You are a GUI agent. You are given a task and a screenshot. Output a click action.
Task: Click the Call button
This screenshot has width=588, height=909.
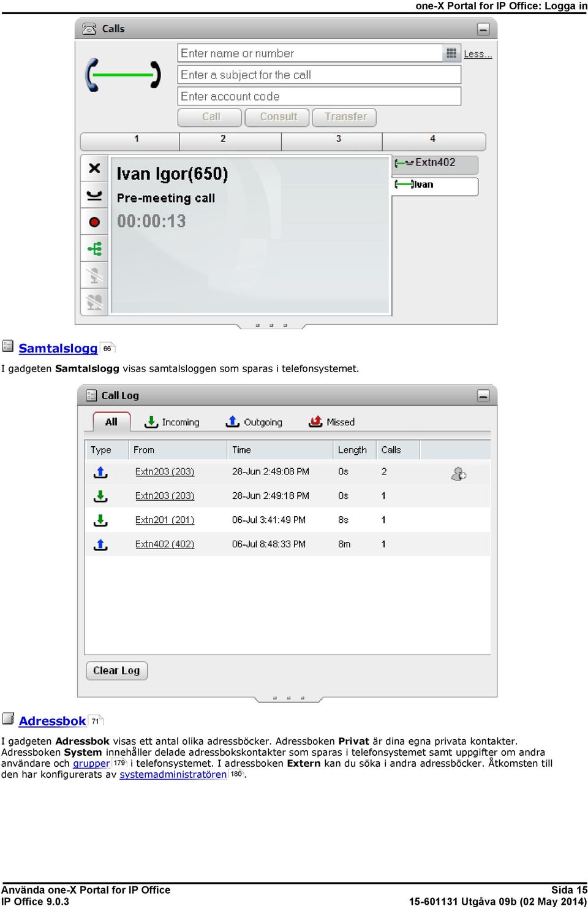[x=211, y=117]
